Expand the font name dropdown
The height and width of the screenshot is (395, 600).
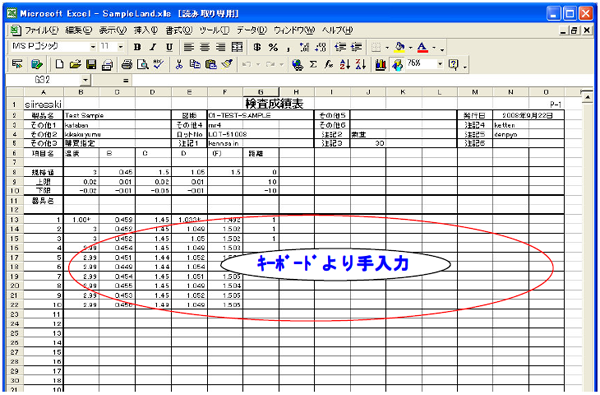[x=93, y=47]
